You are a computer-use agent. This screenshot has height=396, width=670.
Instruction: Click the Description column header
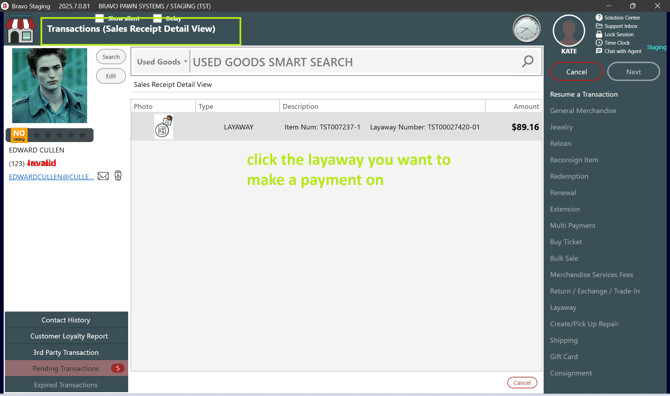pos(382,106)
